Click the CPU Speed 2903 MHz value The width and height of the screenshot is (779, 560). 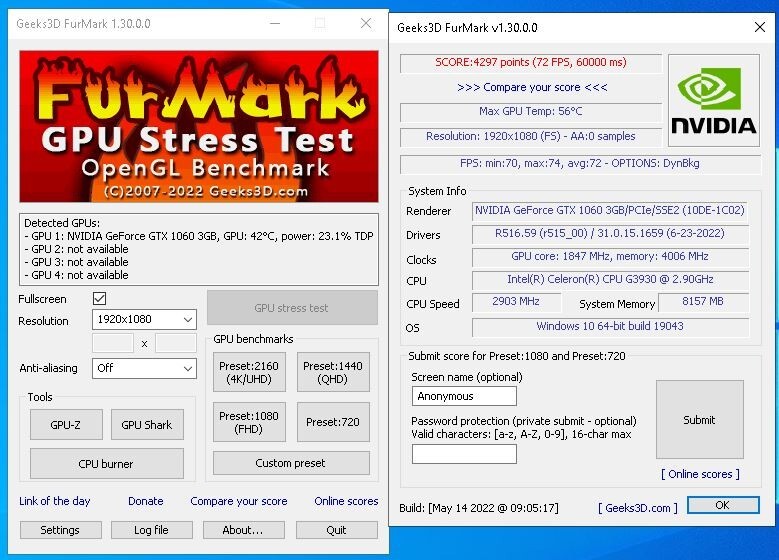point(516,302)
